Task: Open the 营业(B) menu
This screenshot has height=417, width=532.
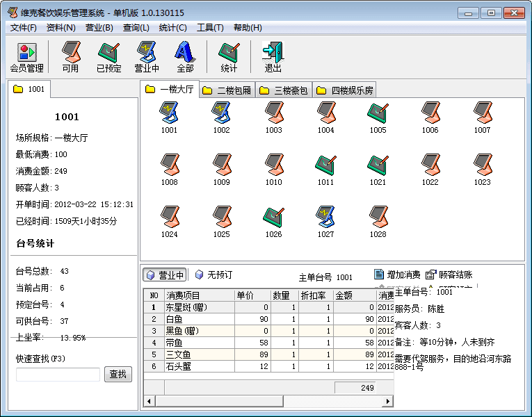Action: coord(99,28)
